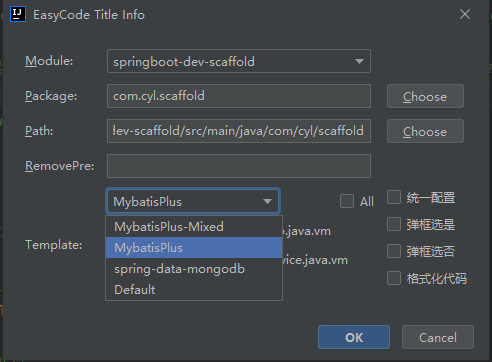The height and width of the screenshot is (362, 492).
Task: Close the EasyCode Title Info dialog
Action: pos(465,14)
